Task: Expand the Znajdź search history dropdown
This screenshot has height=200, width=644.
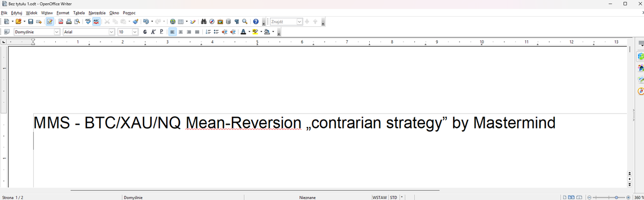Action: pyautogui.click(x=299, y=22)
